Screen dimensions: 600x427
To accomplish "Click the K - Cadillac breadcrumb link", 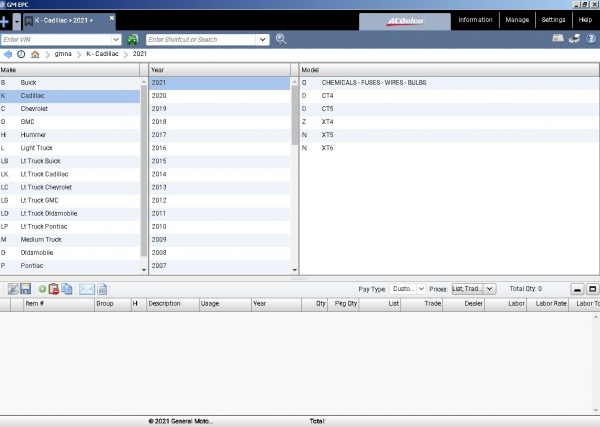I will pos(102,54).
